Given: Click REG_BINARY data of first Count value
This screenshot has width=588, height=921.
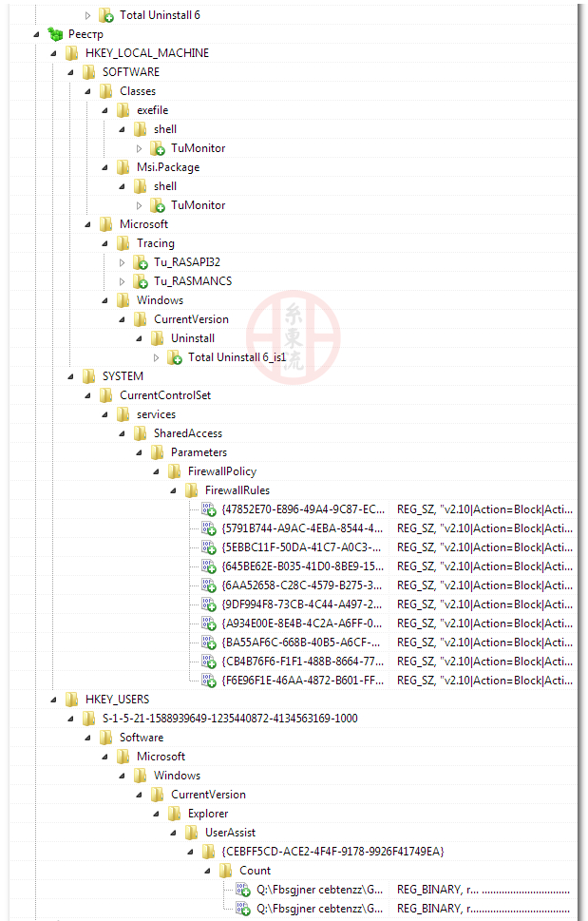Looking at the screenshot, I should (x=483, y=890).
